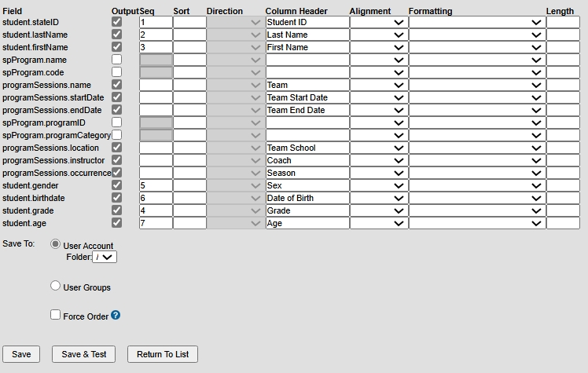Open Formatting dropdown for Date of Birth row
Viewport: 588px width, 373px height.
(x=477, y=198)
